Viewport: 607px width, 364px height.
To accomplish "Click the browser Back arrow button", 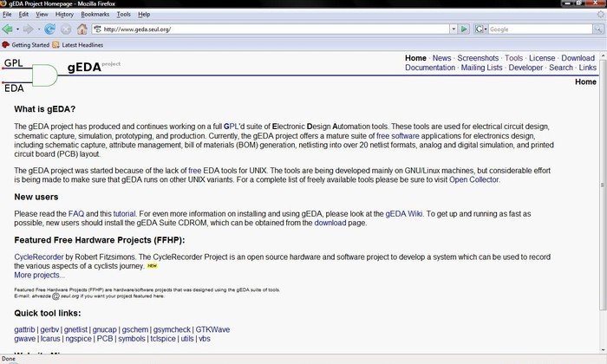I will (8, 29).
